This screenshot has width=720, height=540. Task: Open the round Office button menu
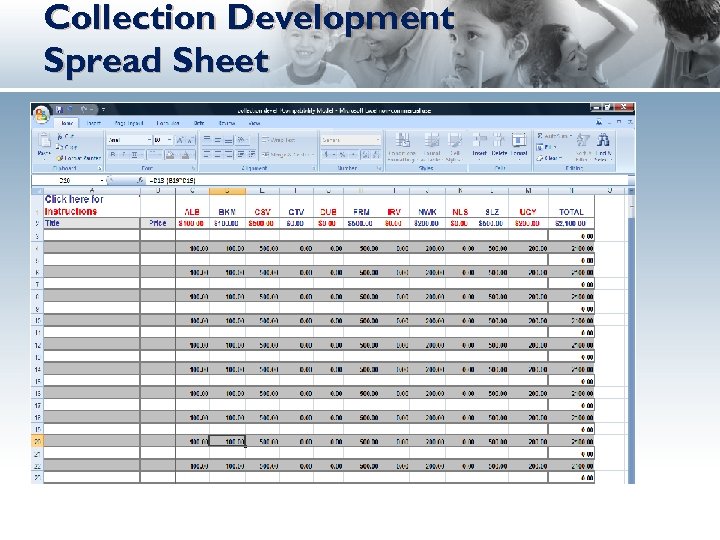41,114
